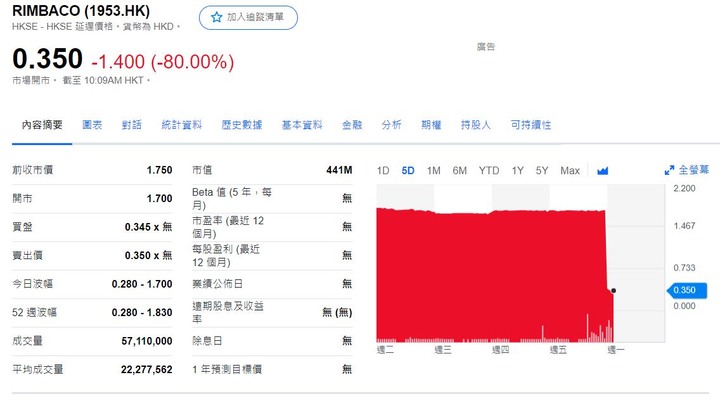Open the 歷史數據 tab
This screenshot has width=720, height=401.
(x=242, y=125)
